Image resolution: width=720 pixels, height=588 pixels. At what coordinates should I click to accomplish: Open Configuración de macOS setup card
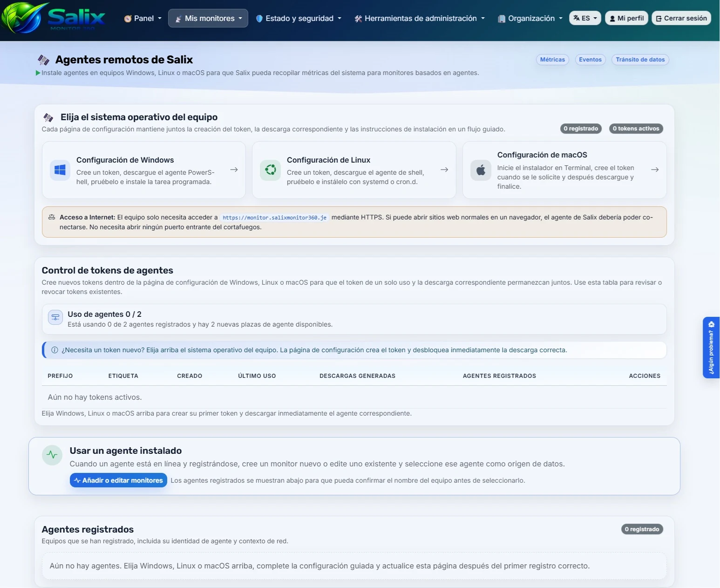tap(564, 170)
